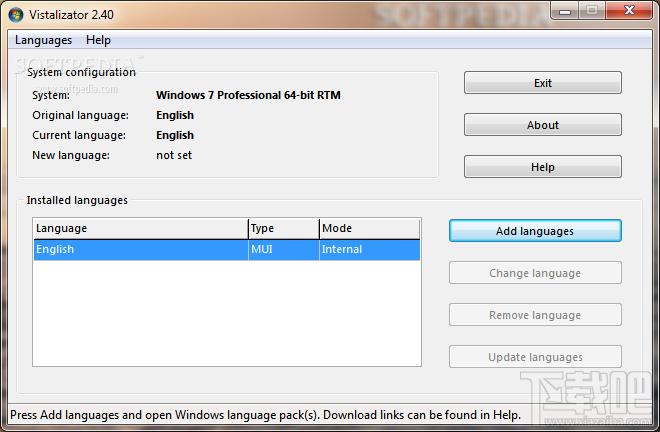This screenshot has width=660, height=432.
Task: Click the greyed-out Change language button
Action: tap(535, 273)
